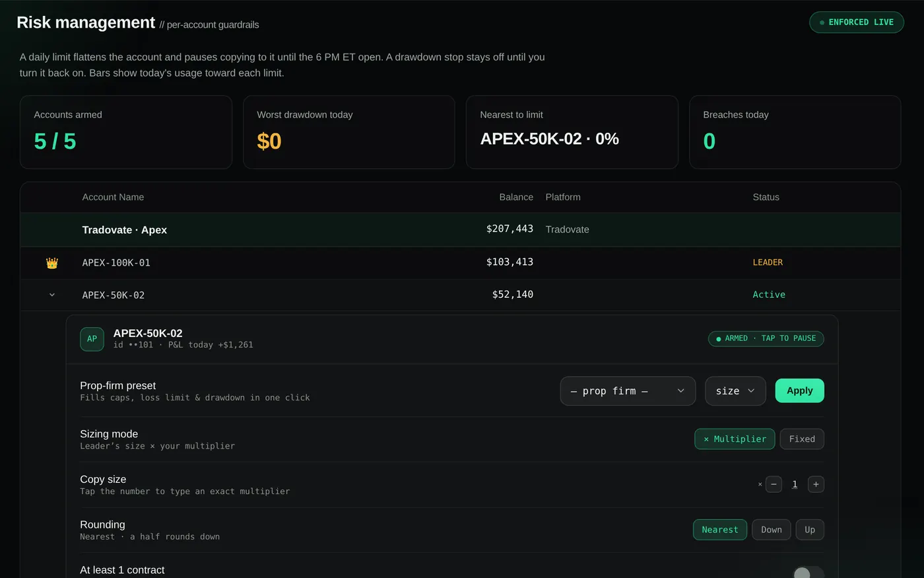Tap the ARMED · TAP TO PAUSE pill
Viewport: 924px width, 578px height.
(x=766, y=339)
